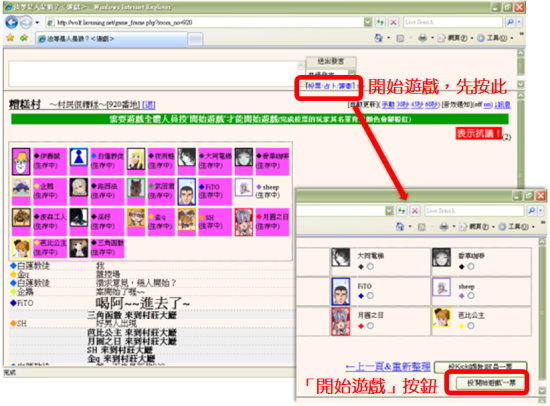This screenshot has width=550, height=406.
Task: Go forward with the main window Forward arrow
Action: point(26,23)
